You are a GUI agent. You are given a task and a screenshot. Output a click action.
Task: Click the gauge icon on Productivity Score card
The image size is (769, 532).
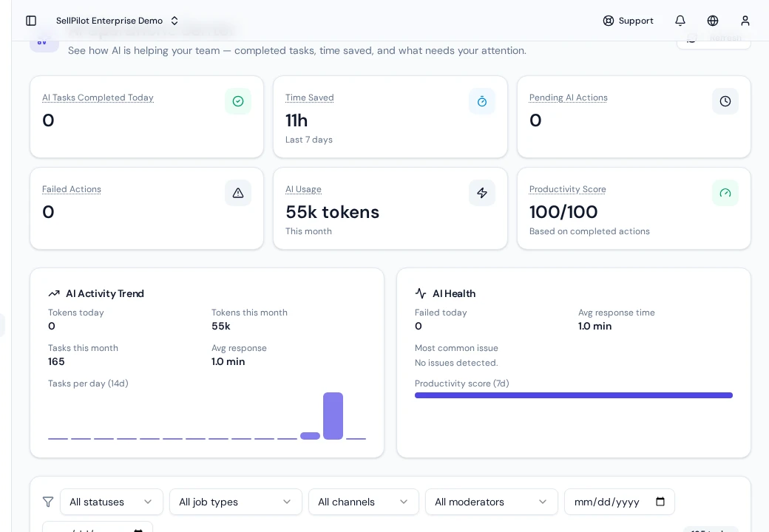point(725,193)
